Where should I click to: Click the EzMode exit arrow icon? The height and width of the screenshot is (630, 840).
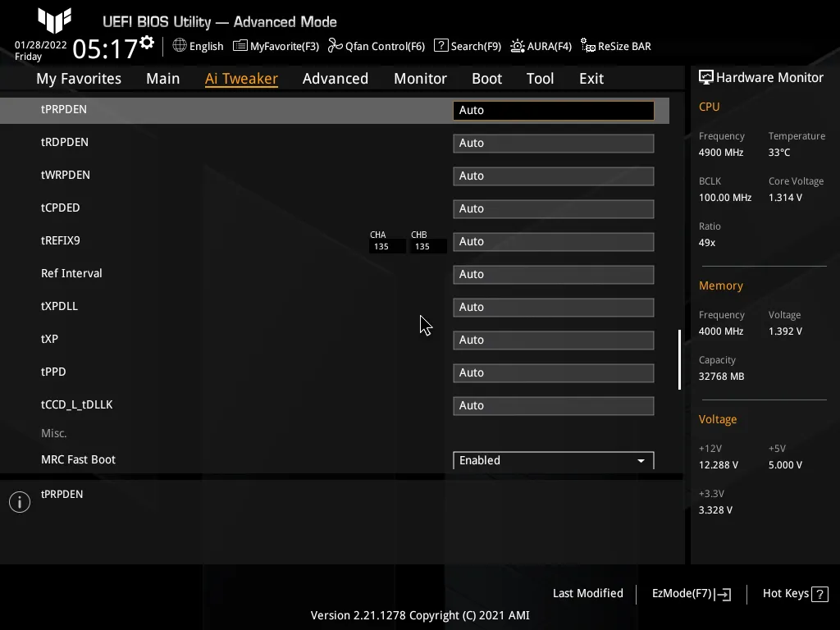pos(723,594)
